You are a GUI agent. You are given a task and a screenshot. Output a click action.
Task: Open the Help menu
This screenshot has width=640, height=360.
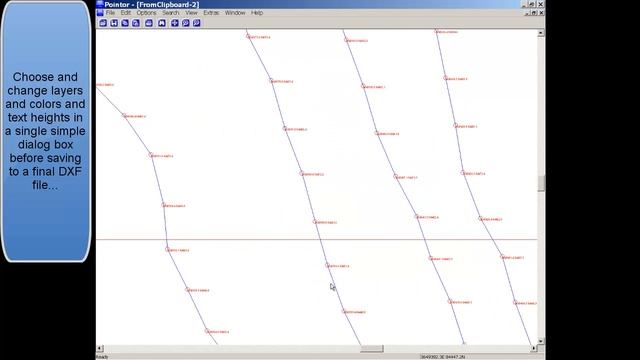pos(257,13)
